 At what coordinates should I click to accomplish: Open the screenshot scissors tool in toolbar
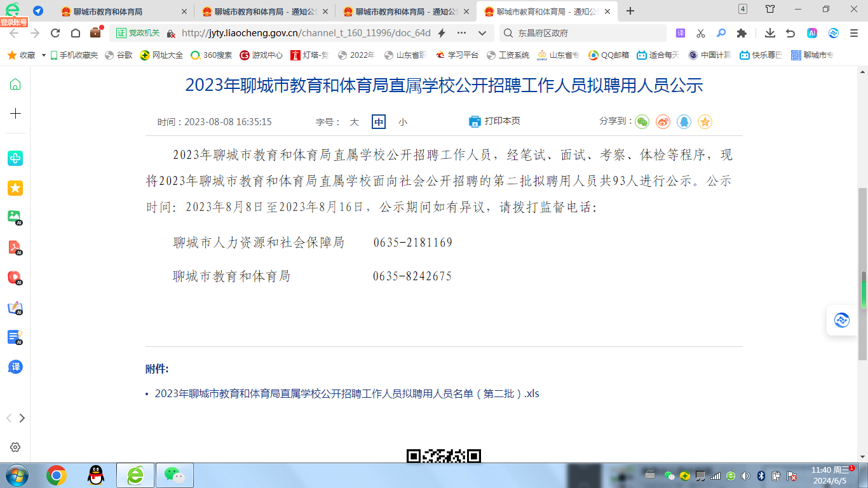point(700,32)
